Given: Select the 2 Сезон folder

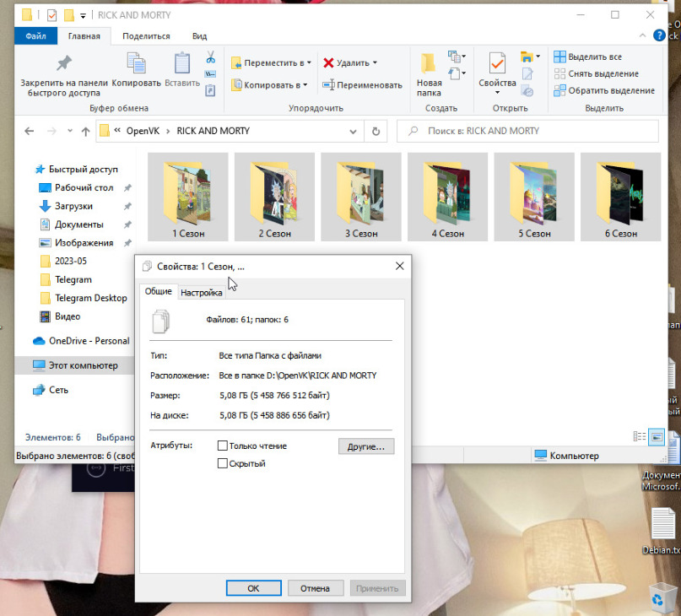Looking at the screenshot, I should (274, 197).
